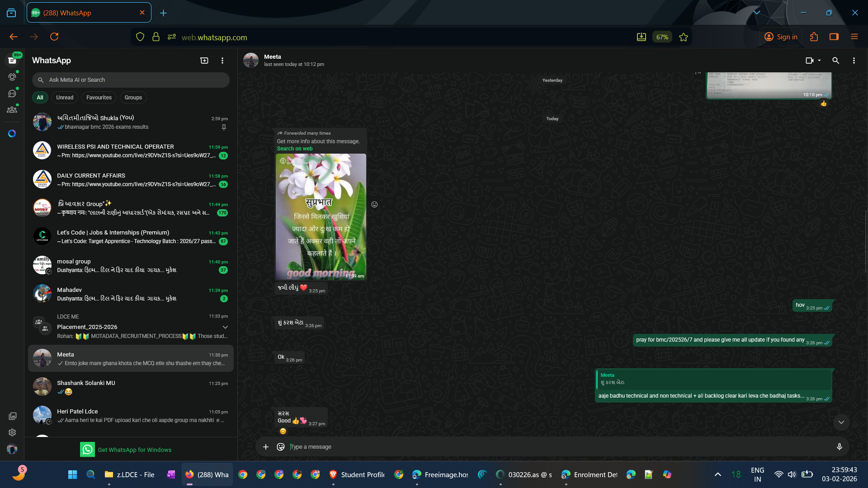Open the Communities icon in sidebar

coord(12,110)
